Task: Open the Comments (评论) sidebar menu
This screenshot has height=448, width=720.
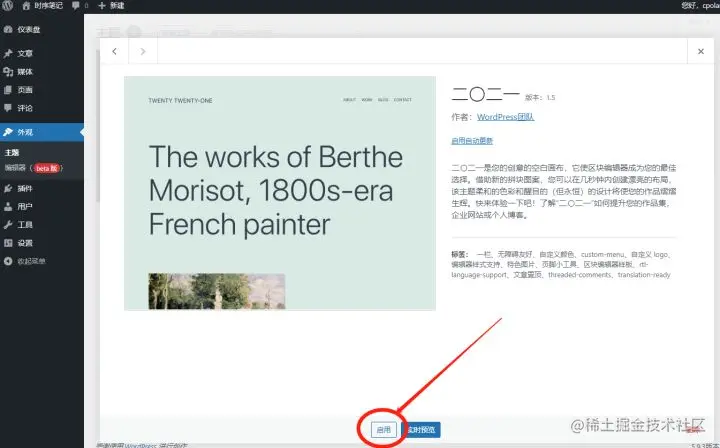Action: pyautogui.click(x=41, y=108)
